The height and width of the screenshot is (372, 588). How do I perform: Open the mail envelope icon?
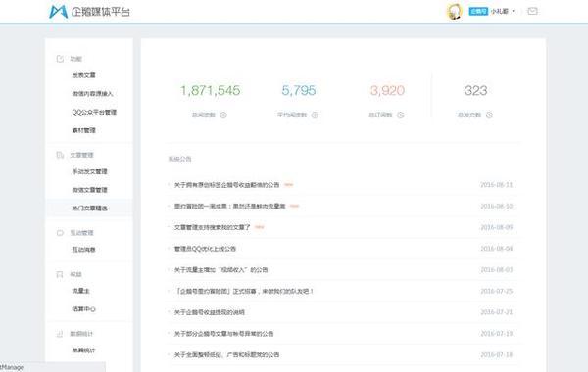532,11
